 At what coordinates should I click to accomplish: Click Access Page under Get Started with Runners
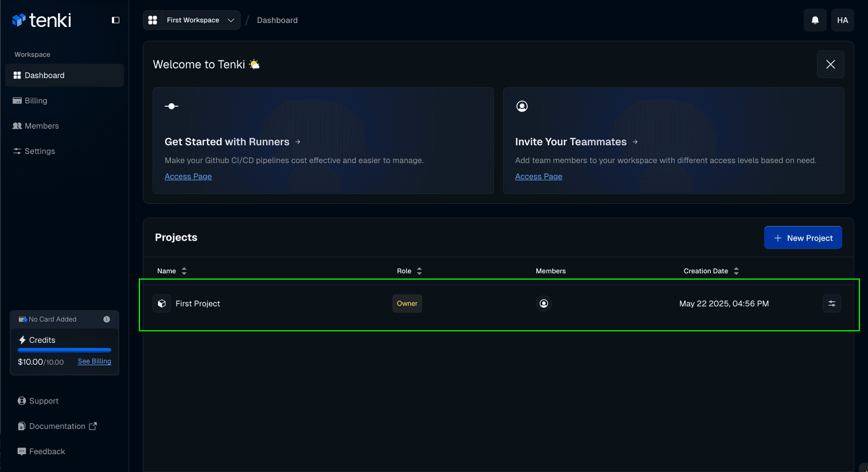pos(188,176)
